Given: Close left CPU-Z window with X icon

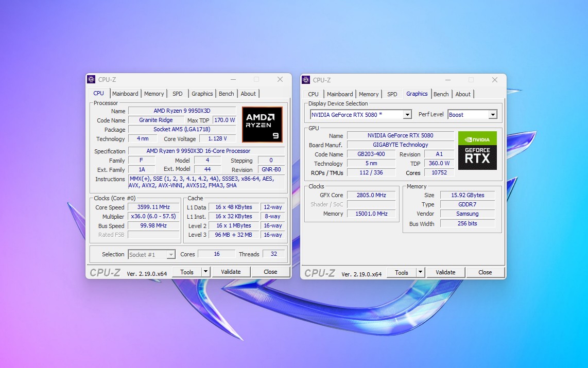Looking at the screenshot, I should coord(280,79).
